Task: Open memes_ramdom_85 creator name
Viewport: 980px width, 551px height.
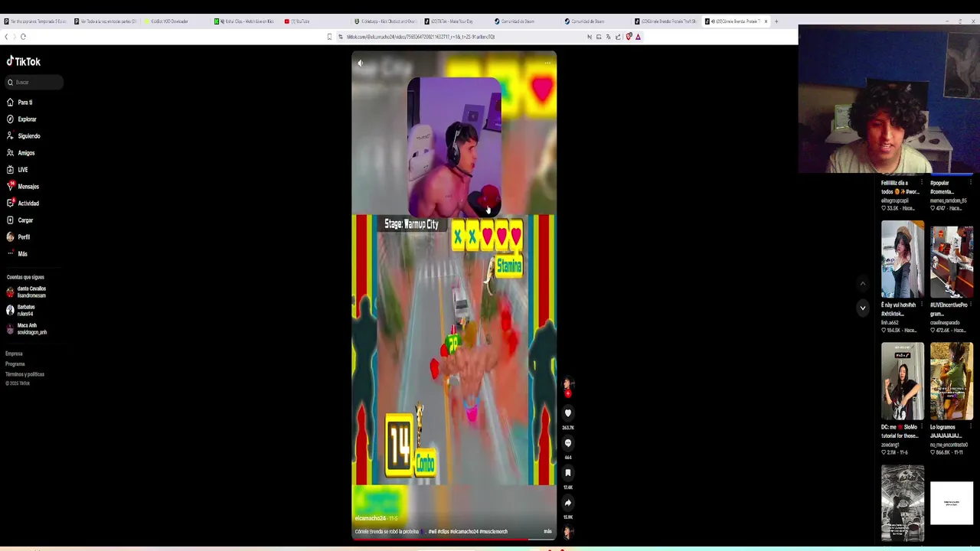Action: [x=948, y=201]
